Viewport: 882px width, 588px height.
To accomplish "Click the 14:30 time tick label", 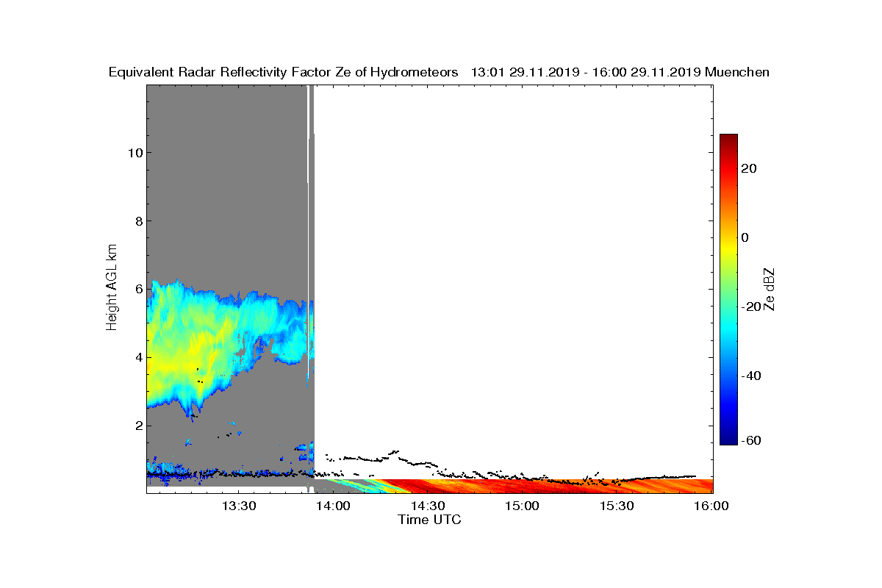I will pos(428,506).
